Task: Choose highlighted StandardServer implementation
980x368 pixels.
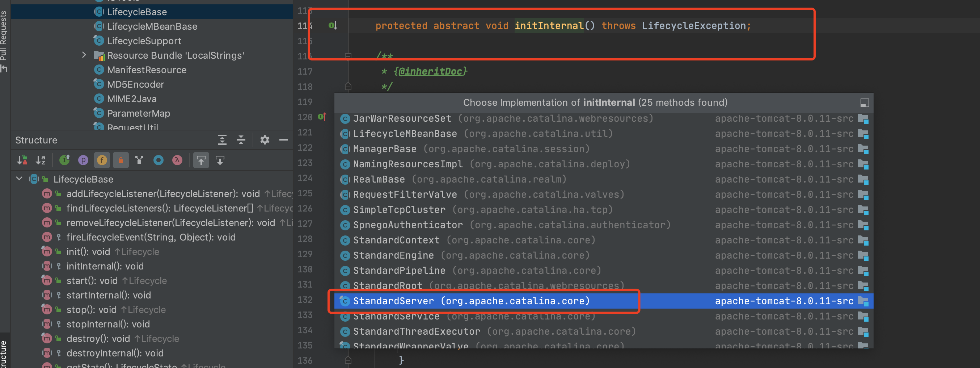Action: [604, 301]
